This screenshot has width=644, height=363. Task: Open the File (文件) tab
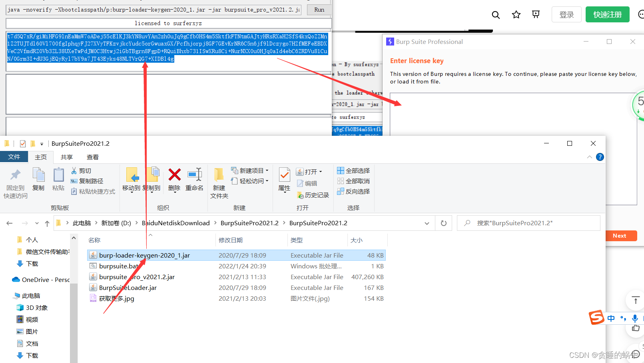pyautogui.click(x=14, y=157)
